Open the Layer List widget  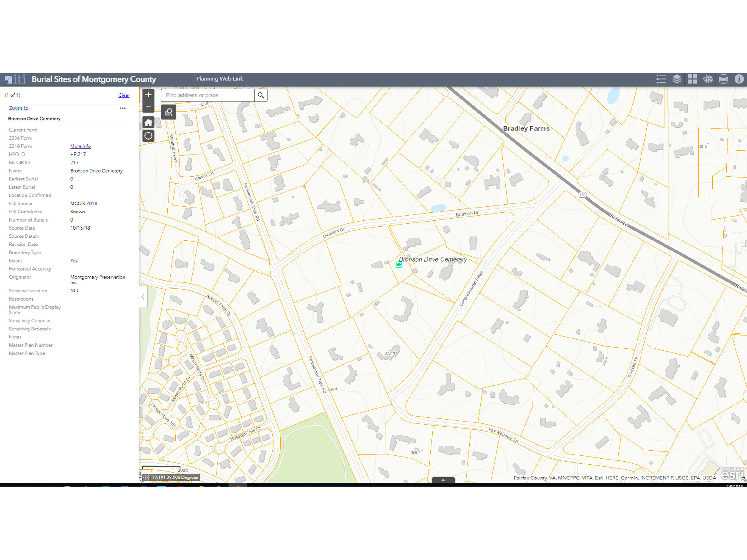tap(677, 79)
